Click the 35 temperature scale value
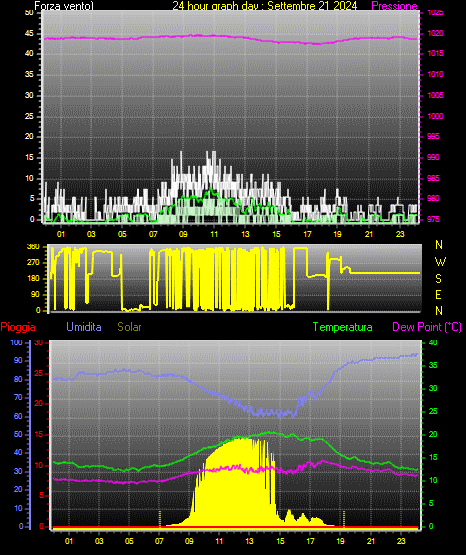 (433, 365)
